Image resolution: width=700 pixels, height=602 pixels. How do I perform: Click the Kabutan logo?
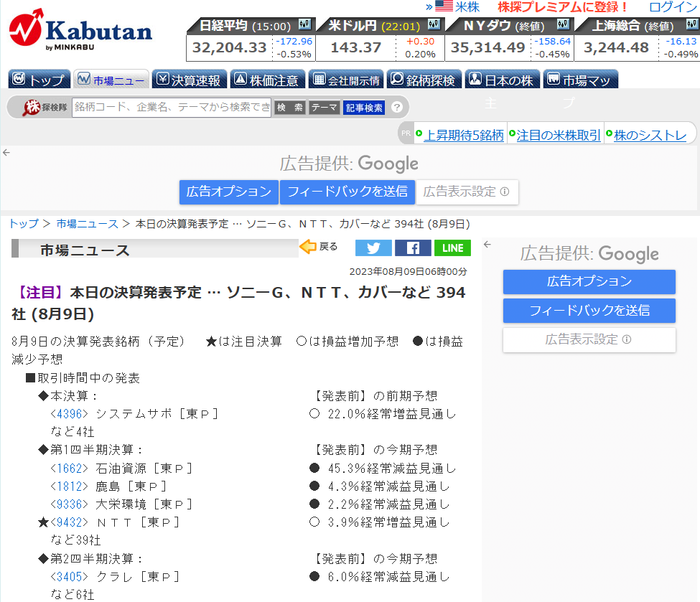click(x=80, y=30)
